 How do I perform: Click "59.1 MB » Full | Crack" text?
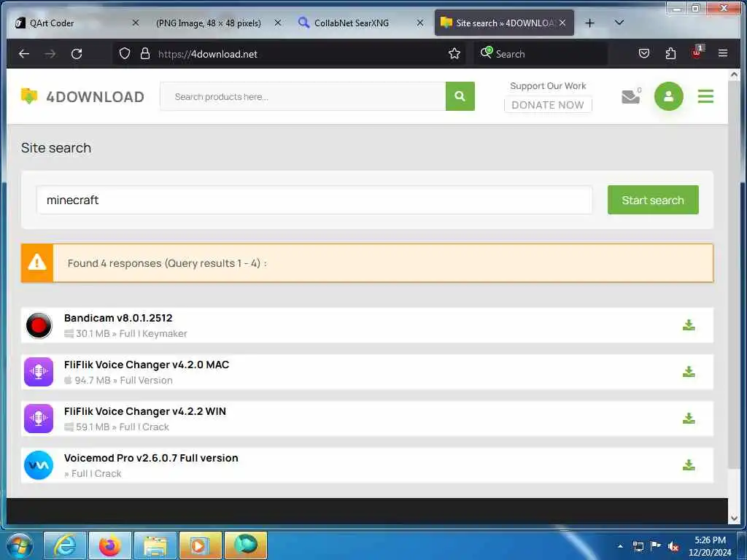[x=122, y=427]
